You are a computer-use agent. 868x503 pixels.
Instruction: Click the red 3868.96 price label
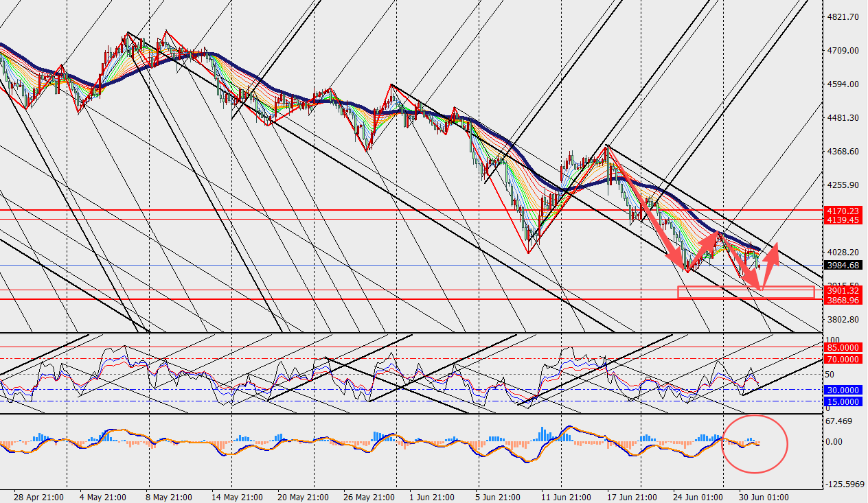(843, 301)
